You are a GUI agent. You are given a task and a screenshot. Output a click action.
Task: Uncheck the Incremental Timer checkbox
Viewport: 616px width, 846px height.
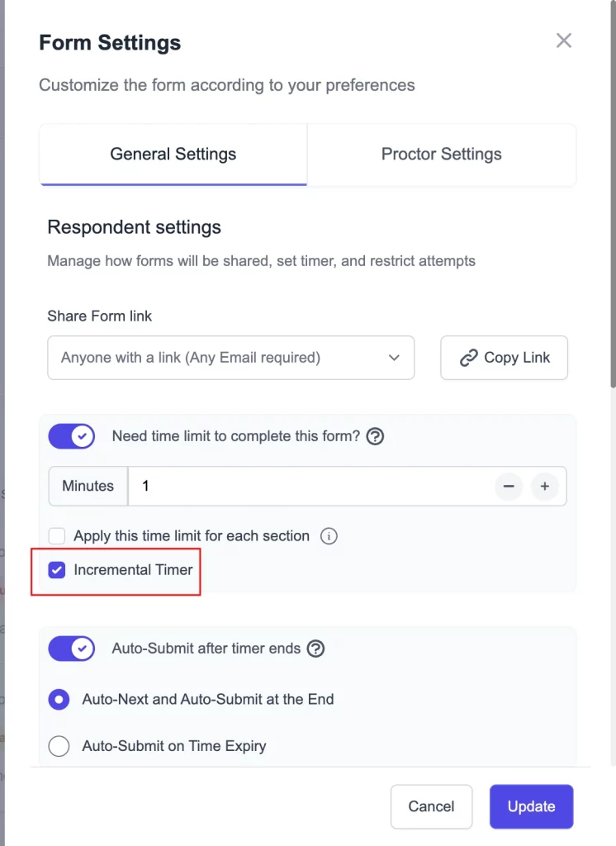point(57,569)
